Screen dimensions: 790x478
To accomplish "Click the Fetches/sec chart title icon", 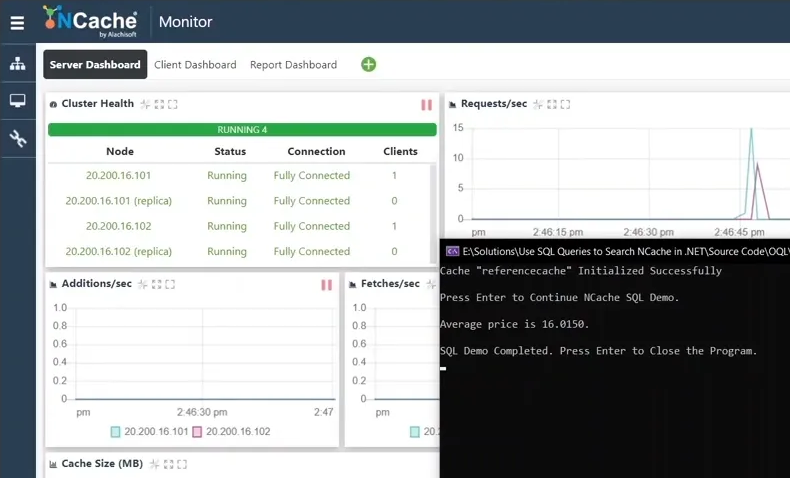I will tap(353, 285).
